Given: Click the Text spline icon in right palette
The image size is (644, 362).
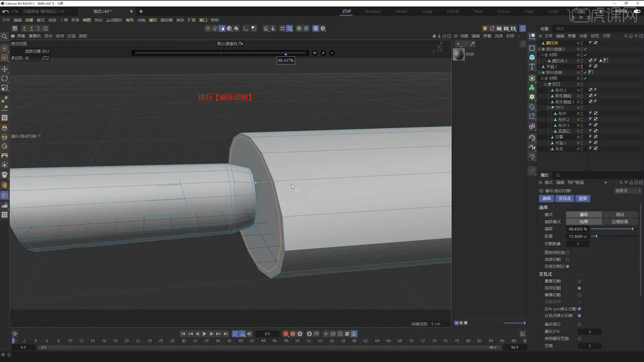Looking at the screenshot, I should [x=532, y=67].
